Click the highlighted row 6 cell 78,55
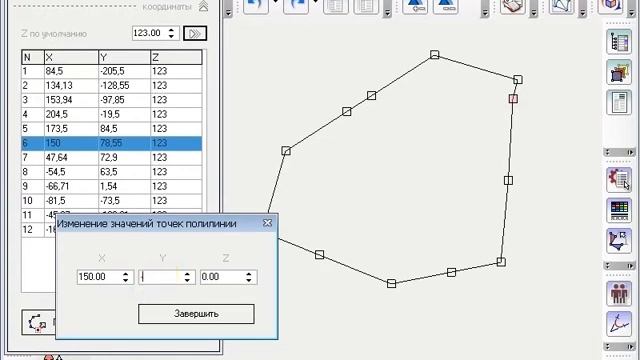The width and height of the screenshot is (640, 360). point(124,143)
